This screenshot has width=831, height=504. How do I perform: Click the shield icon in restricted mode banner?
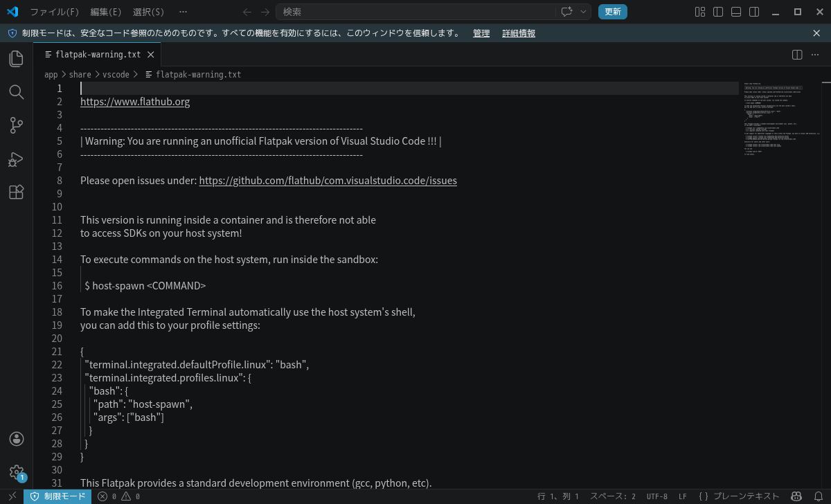click(x=12, y=33)
